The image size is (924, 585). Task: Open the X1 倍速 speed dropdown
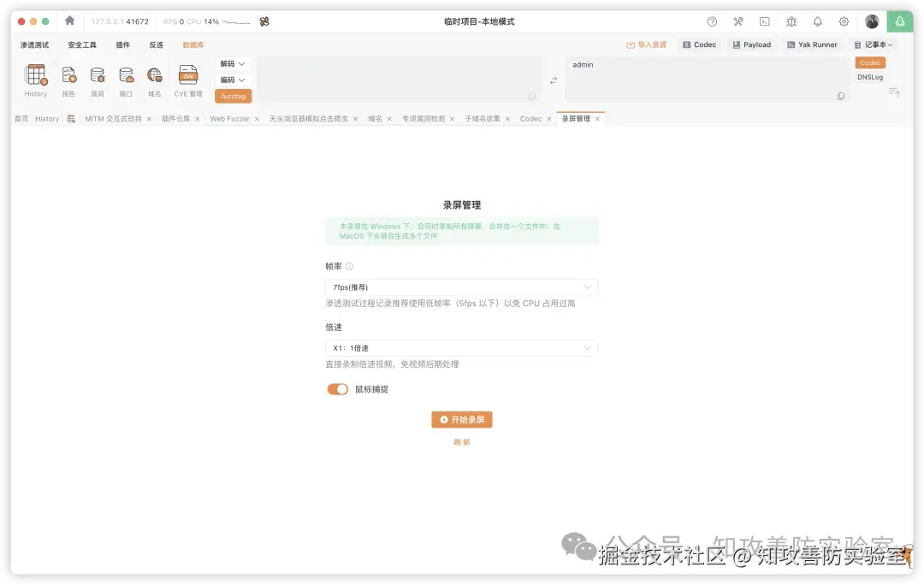461,348
